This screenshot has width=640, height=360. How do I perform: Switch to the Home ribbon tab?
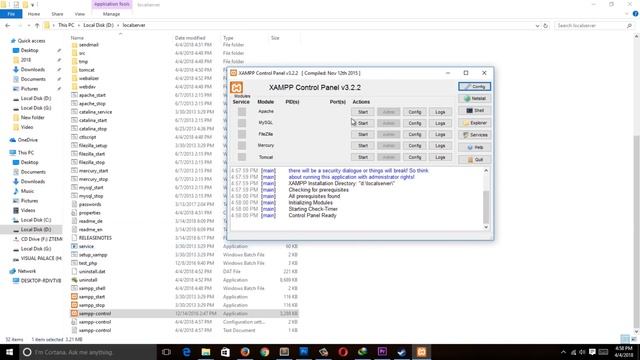pos(34,14)
